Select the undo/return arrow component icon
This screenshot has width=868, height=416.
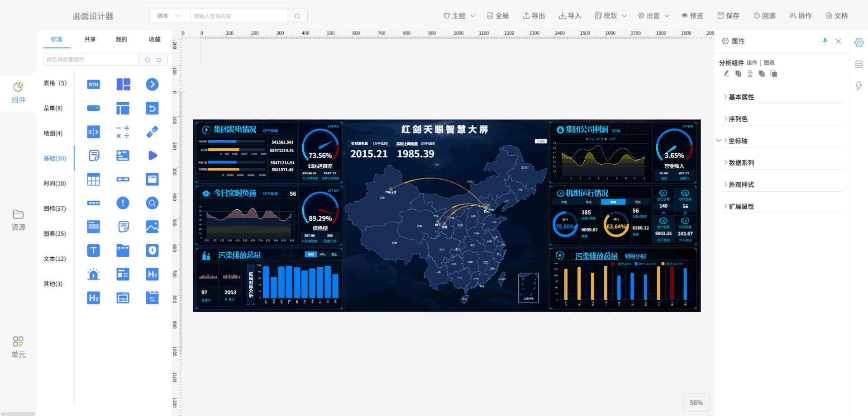[152, 109]
